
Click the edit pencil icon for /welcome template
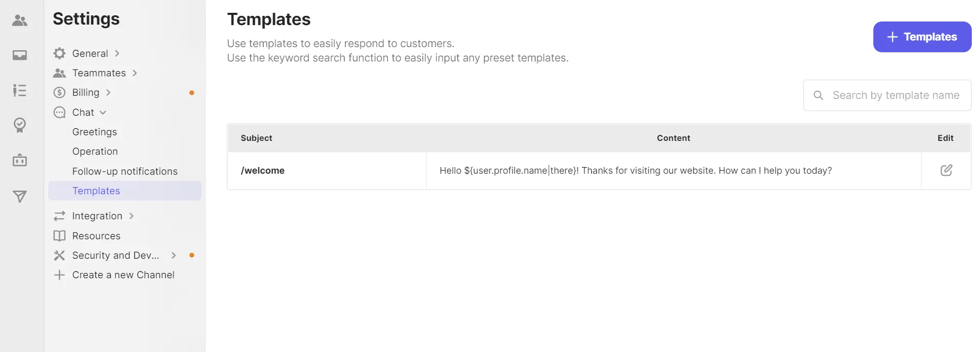(946, 171)
